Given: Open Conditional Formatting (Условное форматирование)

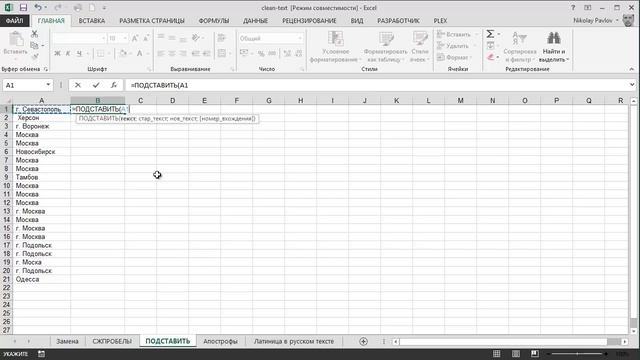Looking at the screenshot, I should (335, 47).
